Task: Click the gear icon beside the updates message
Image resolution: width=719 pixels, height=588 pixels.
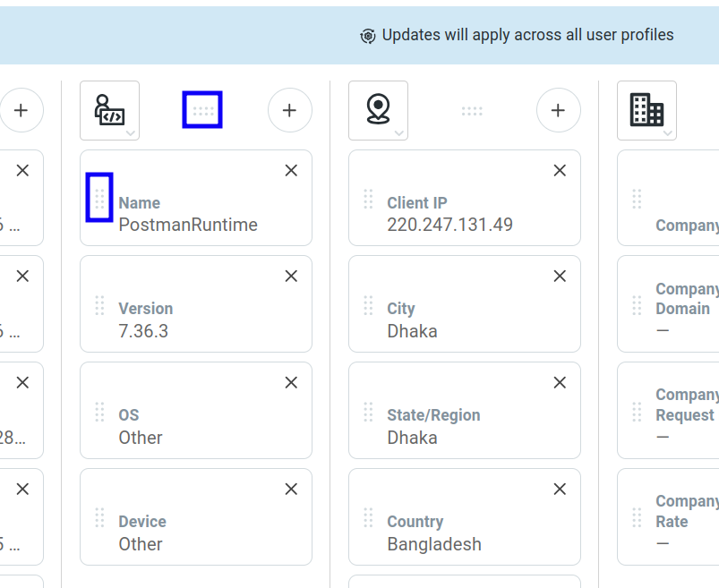Action: pos(367,35)
